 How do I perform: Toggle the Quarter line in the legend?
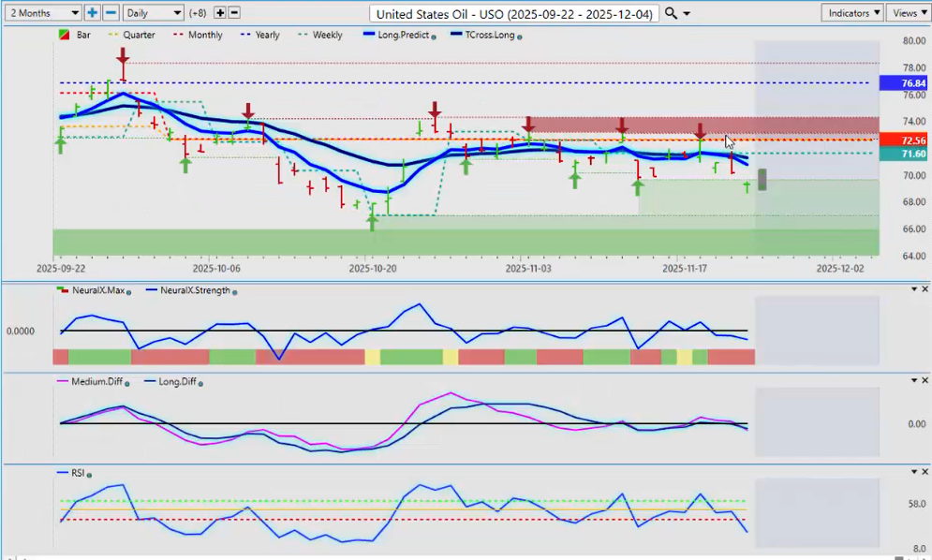click(133, 35)
